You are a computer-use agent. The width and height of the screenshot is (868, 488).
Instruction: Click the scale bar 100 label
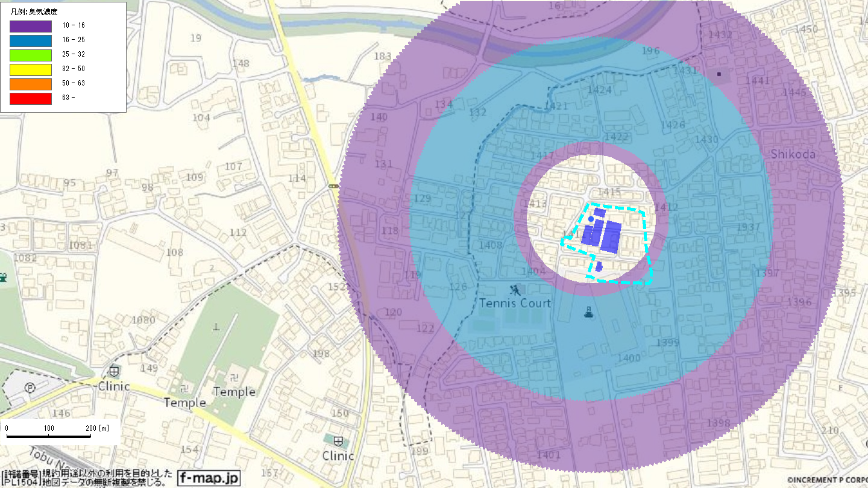[x=49, y=428]
